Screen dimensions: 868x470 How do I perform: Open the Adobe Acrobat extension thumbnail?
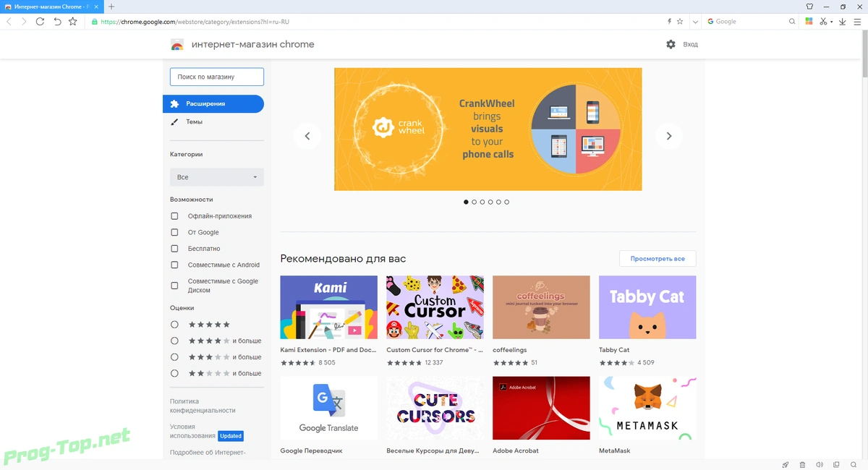pos(541,408)
